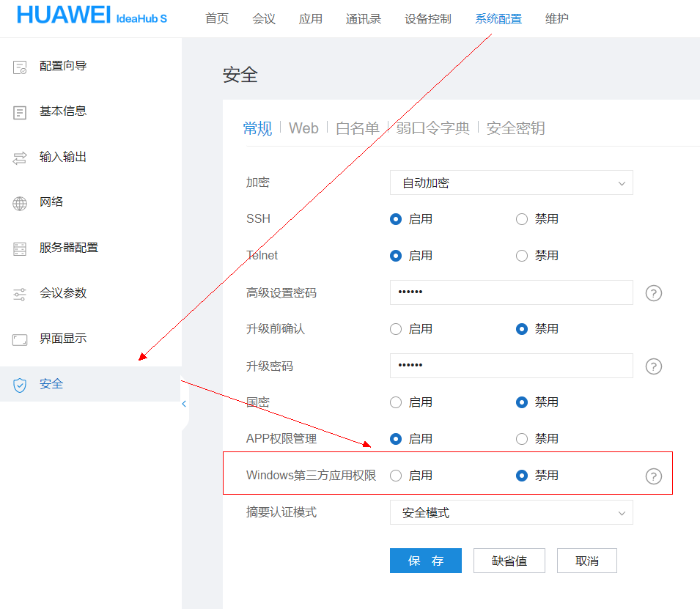The image size is (700, 609).
Task: Disable 升级前确认 radio option
Action: 522,329
